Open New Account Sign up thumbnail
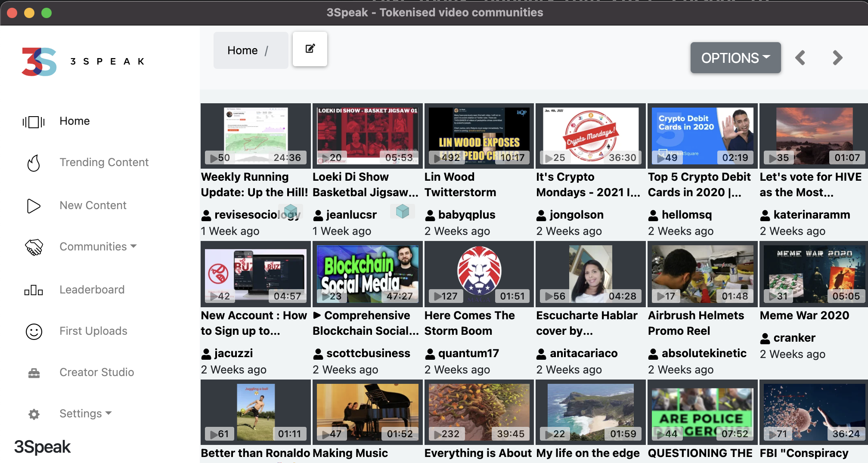 click(256, 274)
